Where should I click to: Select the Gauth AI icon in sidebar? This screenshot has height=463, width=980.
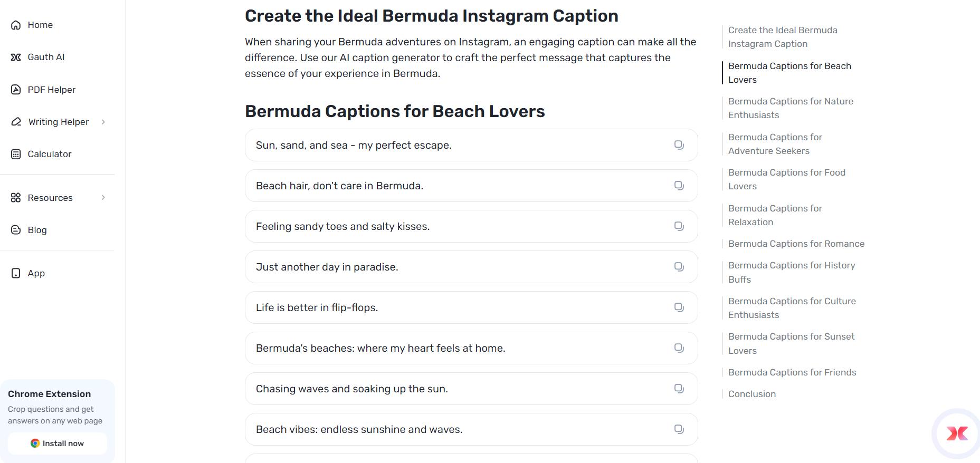tap(15, 57)
